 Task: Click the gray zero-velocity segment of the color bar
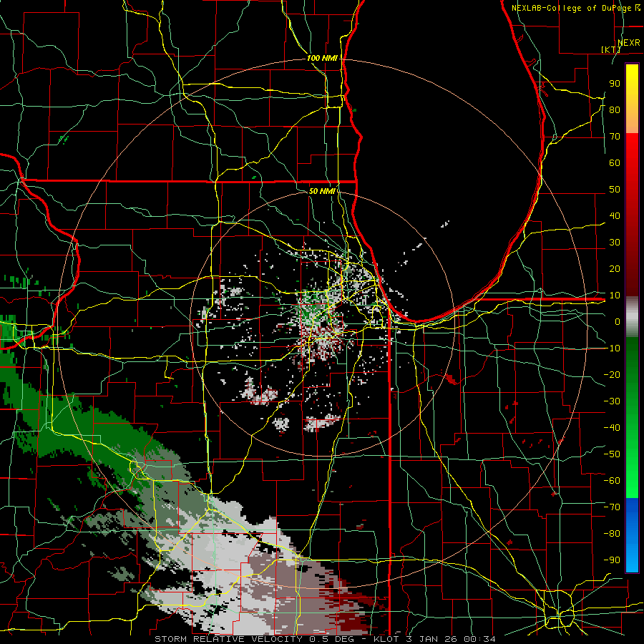point(632,317)
